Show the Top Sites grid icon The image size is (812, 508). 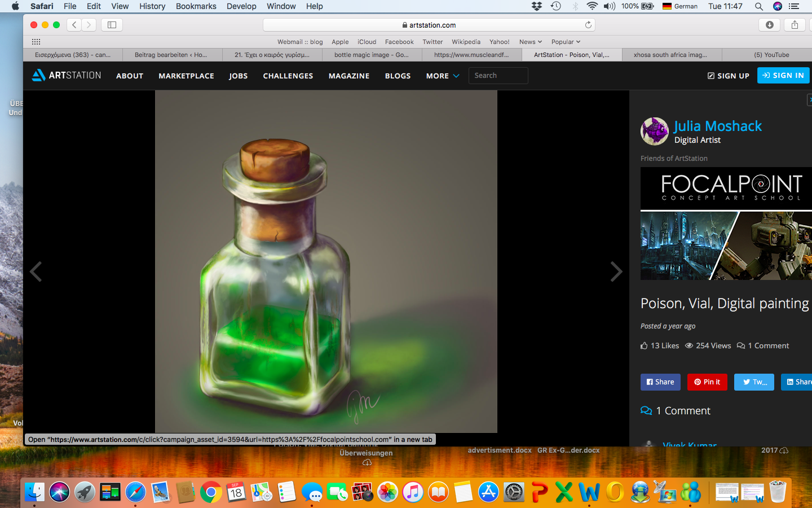36,42
